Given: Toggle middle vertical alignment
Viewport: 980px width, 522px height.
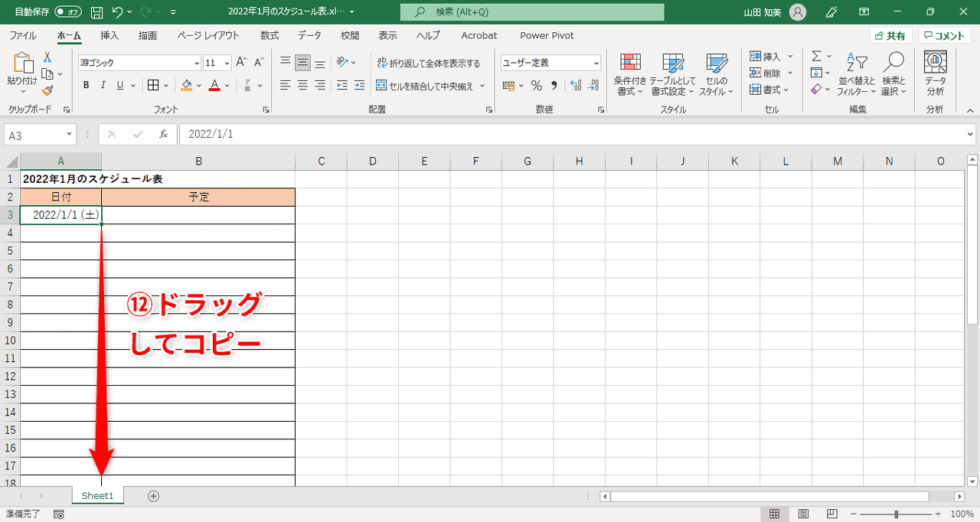Looking at the screenshot, I should coord(302,63).
